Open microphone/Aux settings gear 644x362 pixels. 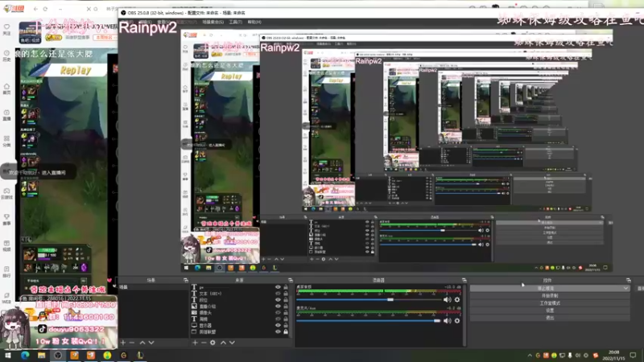point(457,320)
